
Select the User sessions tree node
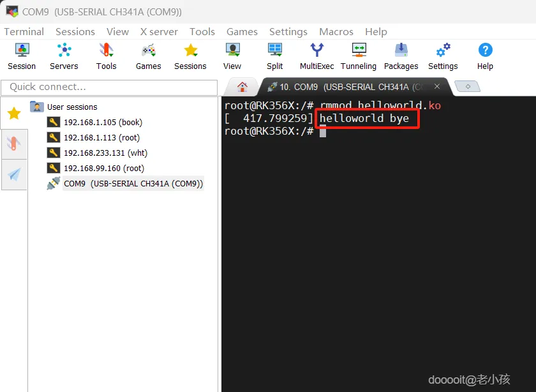coord(72,107)
